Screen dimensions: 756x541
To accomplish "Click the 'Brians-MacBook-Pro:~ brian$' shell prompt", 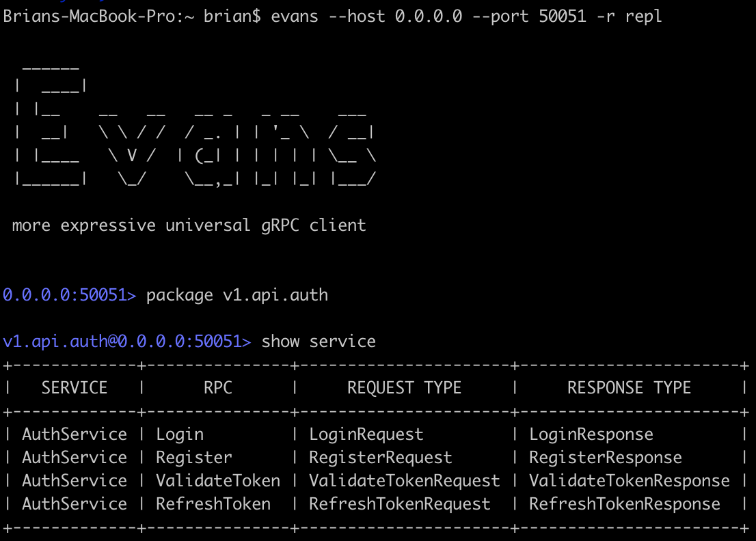I will 132,16.
